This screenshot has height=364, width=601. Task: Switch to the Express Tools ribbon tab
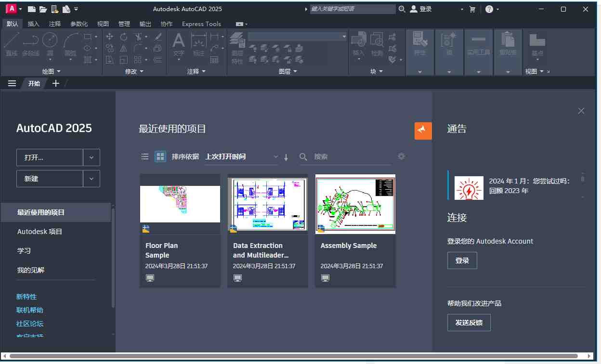coord(201,24)
